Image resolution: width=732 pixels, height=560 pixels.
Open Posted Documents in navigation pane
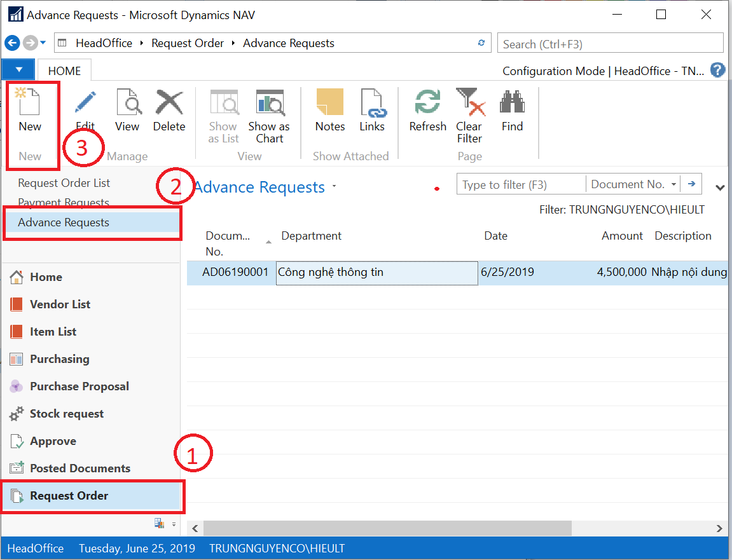pyautogui.click(x=80, y=468)
